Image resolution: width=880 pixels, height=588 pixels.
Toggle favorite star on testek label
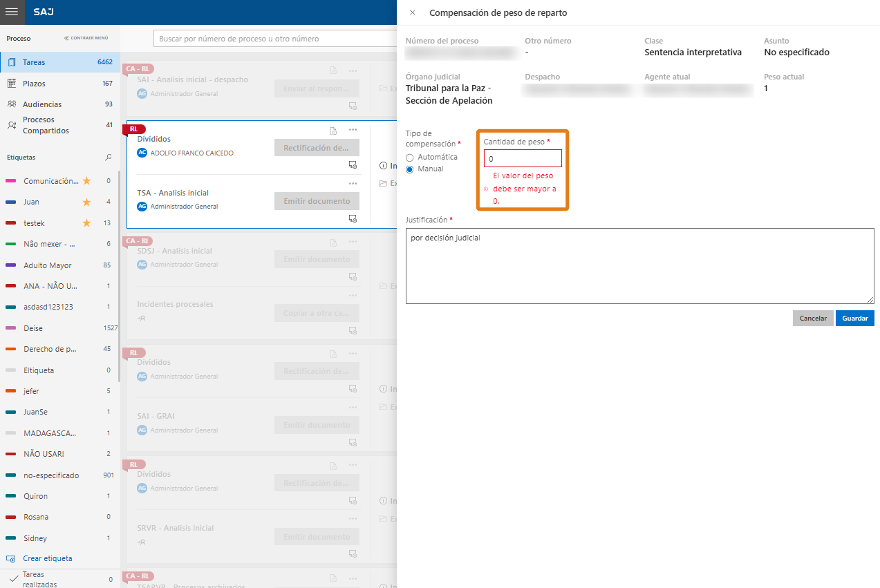[86, 223]
